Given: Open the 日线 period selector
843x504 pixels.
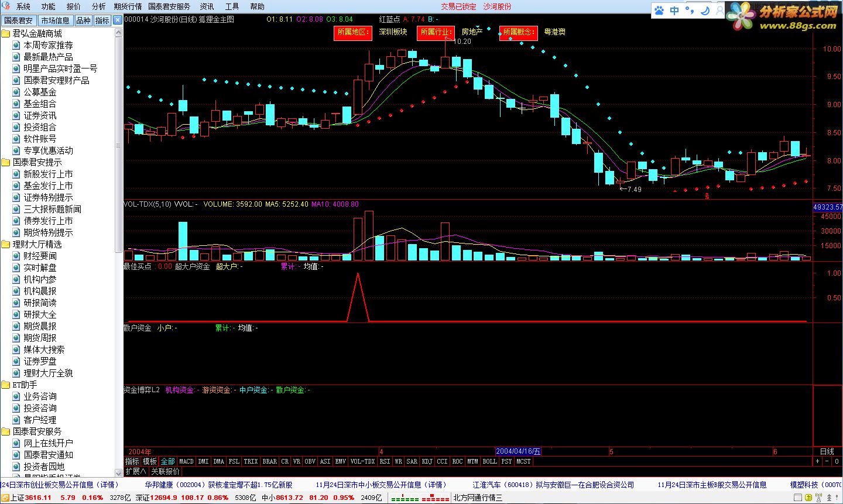Looking at the screenshot, I should click(x=827, y=451).
